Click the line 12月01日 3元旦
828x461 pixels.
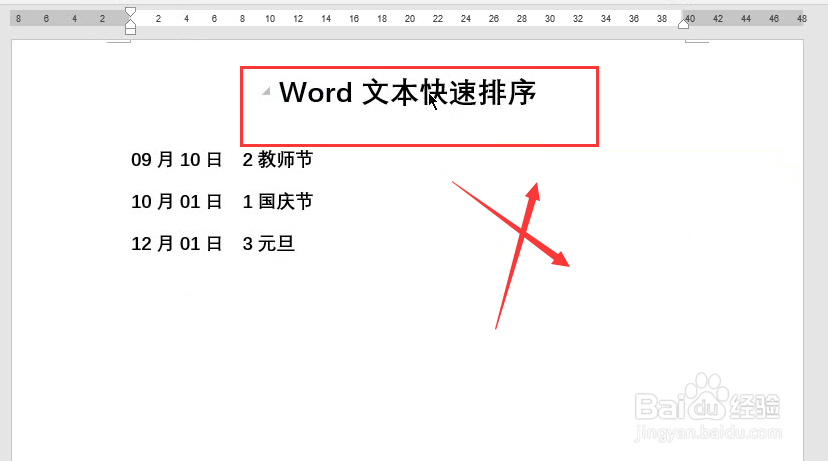[x=213, y=244]
